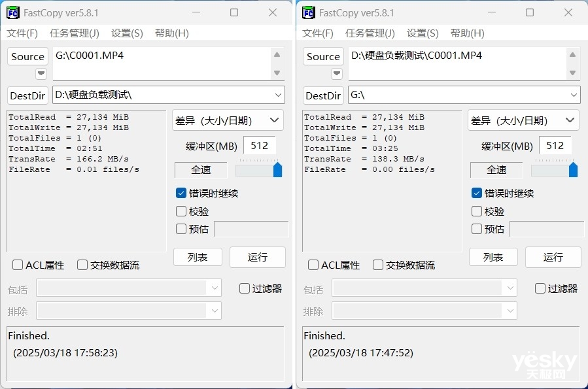
Task: Expand 包括 filter dropdown in right window
Action: 510,288
